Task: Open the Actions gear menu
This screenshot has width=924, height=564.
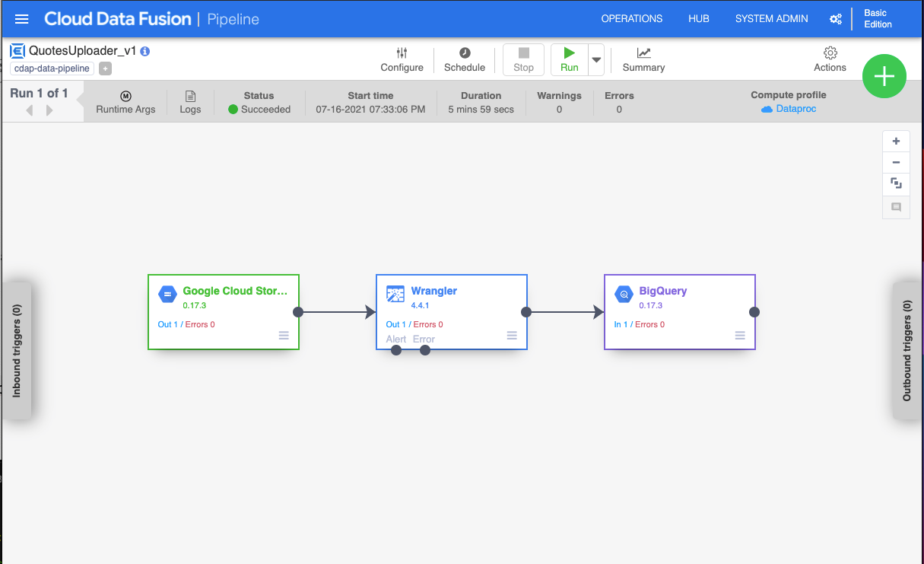Action: [830, 60]
